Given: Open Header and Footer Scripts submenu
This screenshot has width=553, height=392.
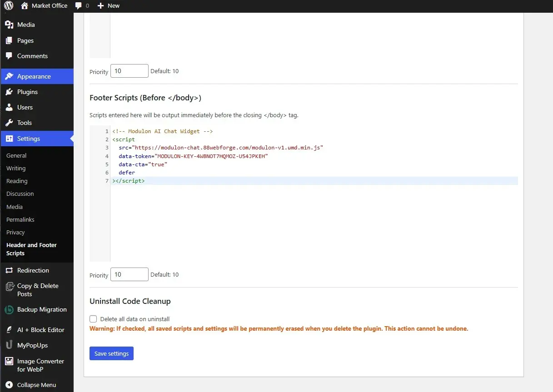Looking at the screenshot, I should (31, 249).
